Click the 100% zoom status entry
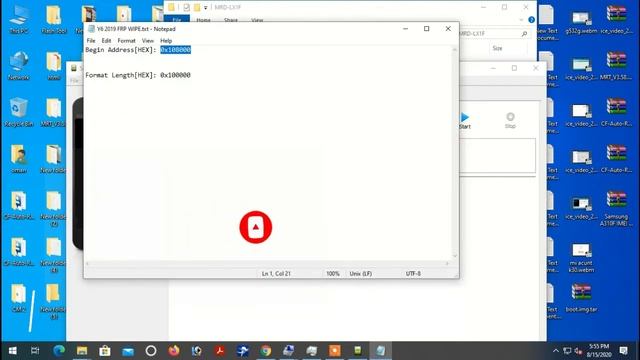 tap(333, 273)
